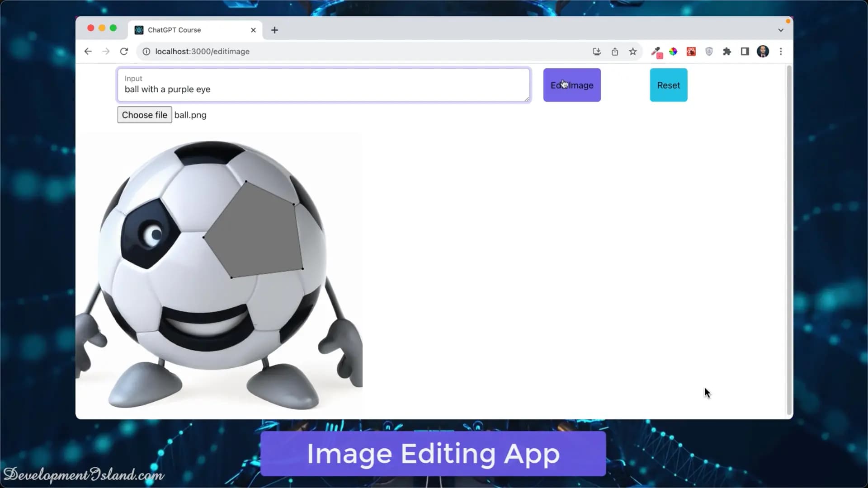The image size is (868, 488).
Task: Click the Choose file button
Action: [x=144, y=115]
